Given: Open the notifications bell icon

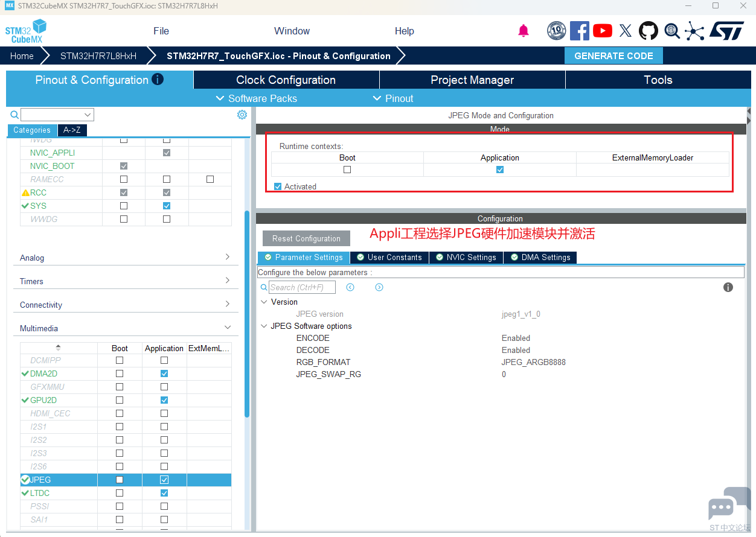Looking at the screenshot, I should tap(524, 31).
